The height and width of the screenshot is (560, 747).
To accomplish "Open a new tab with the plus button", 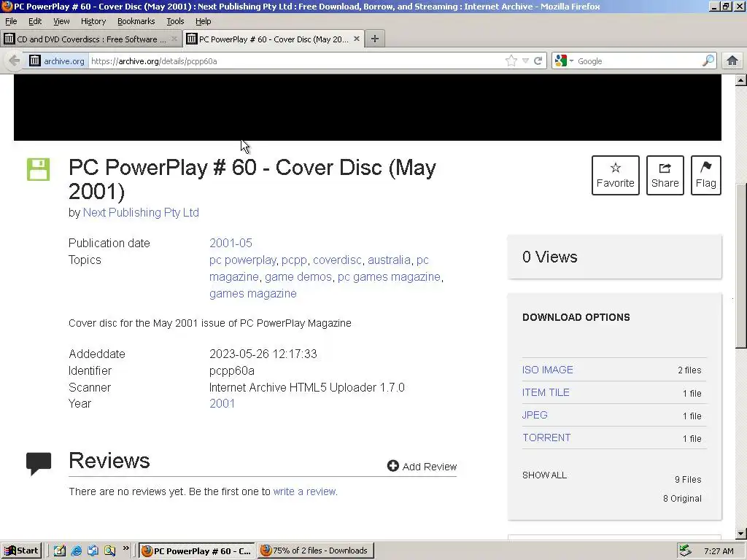I will [x=375, y=39].
